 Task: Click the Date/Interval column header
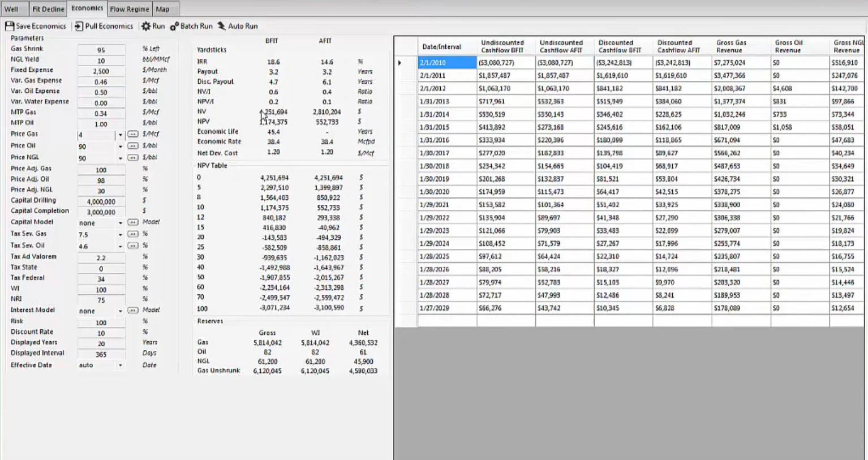(447, 46)
